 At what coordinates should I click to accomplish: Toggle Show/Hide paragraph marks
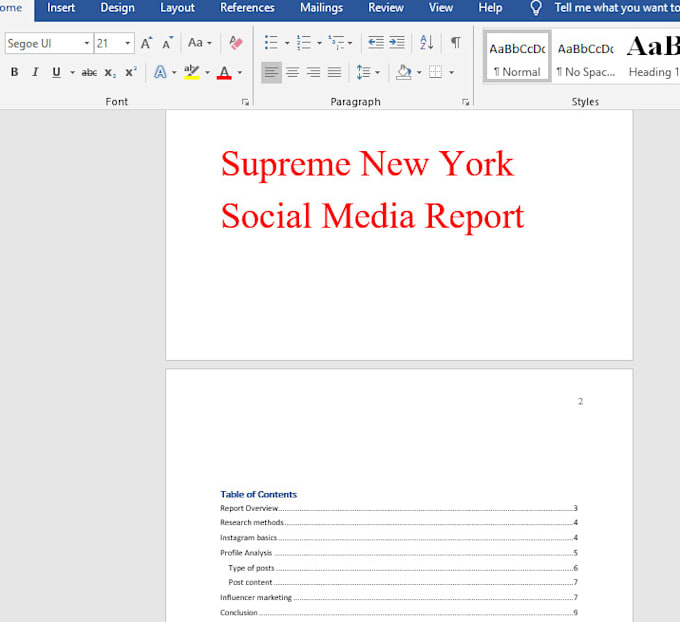(x=455, y=43)
